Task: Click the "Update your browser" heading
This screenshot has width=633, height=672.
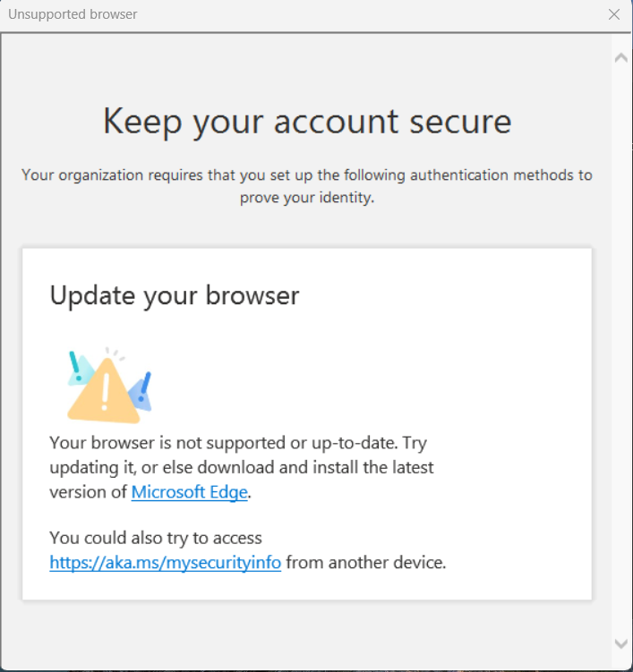Action: 175,295
